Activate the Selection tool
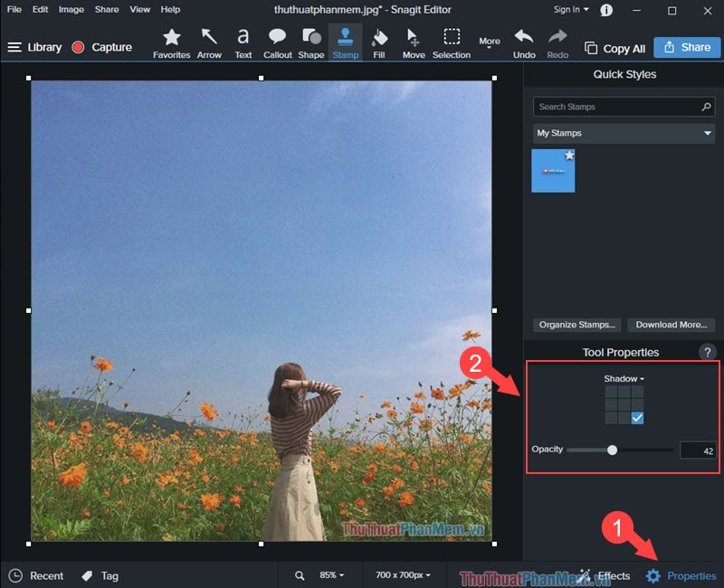Viewport: 724px width, 588px height. 452,42
